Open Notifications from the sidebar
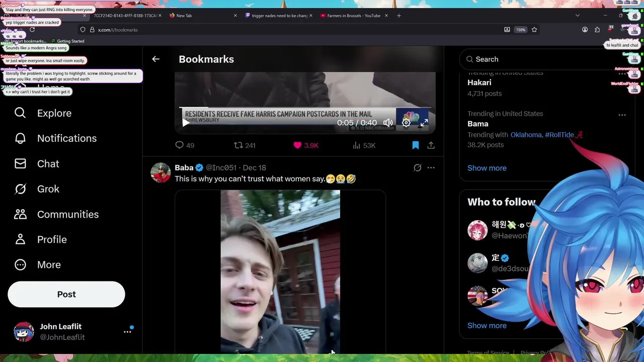The width and height of the screenshot is (644, 362). pyautogui.click(x=55, y=138)
